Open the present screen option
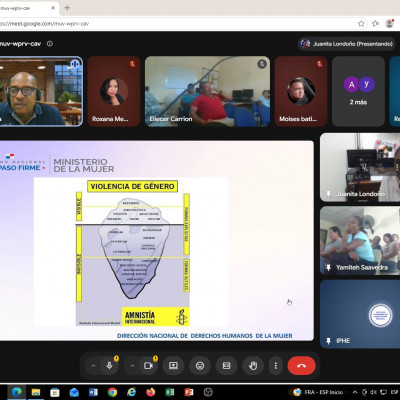The image size is (400, 400). 173,366
